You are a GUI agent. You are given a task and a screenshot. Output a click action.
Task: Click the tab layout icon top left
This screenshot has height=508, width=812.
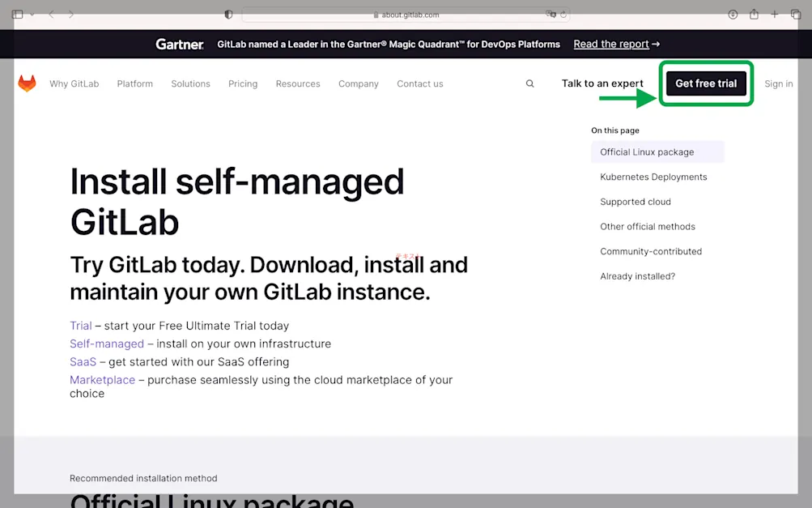pyautogui.click(x=17, y=14)
